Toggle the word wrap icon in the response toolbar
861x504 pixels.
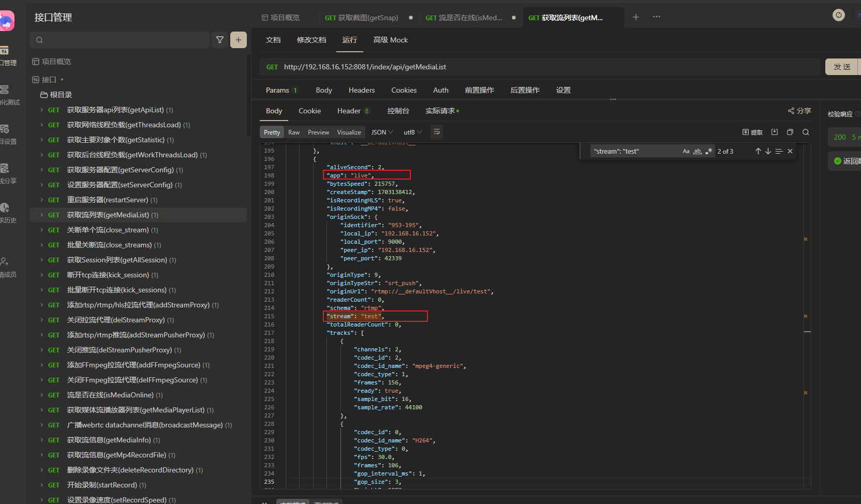[x=437, y=132]
